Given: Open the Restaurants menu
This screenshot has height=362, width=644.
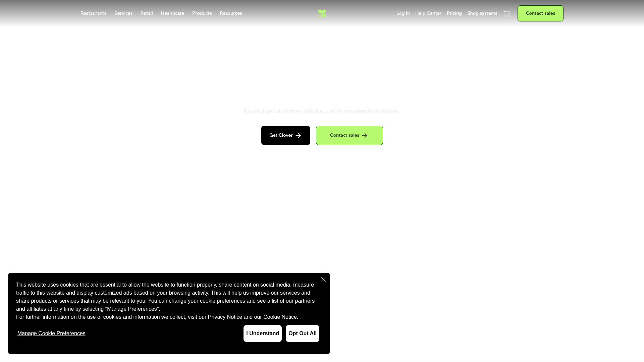Looking at the screenshot, I should point(93,13).
